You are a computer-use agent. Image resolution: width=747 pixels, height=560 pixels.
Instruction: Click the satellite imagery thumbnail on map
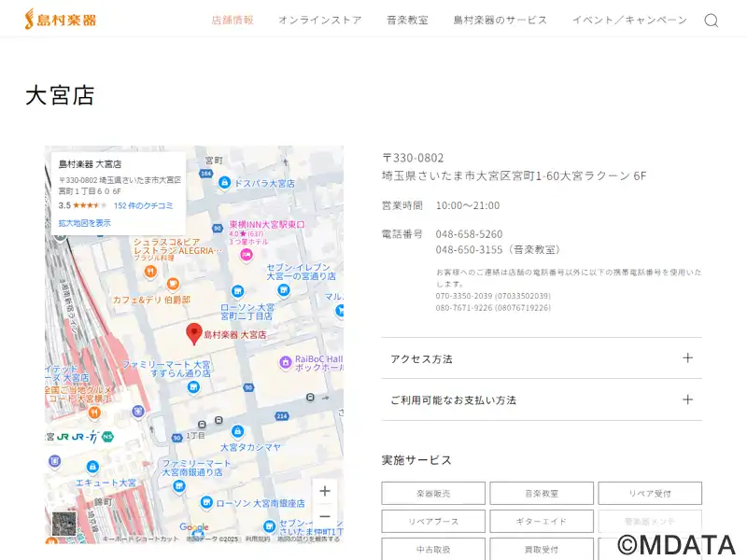pos(63,524)
